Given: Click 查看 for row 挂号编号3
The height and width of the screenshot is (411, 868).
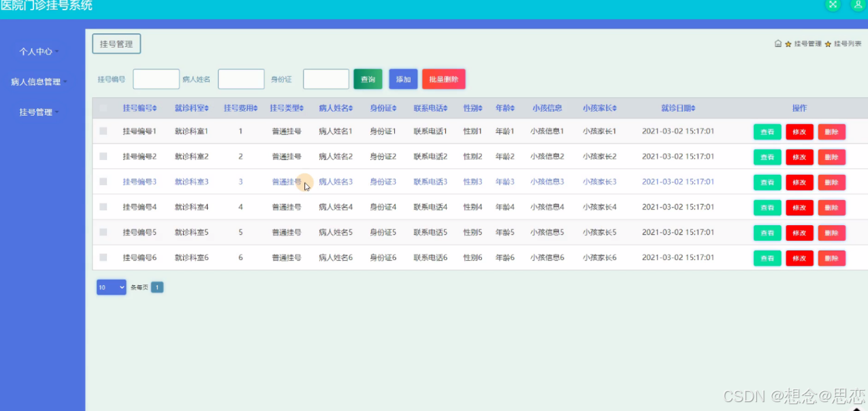Looking at the screenshot, I should coord(767,182).
